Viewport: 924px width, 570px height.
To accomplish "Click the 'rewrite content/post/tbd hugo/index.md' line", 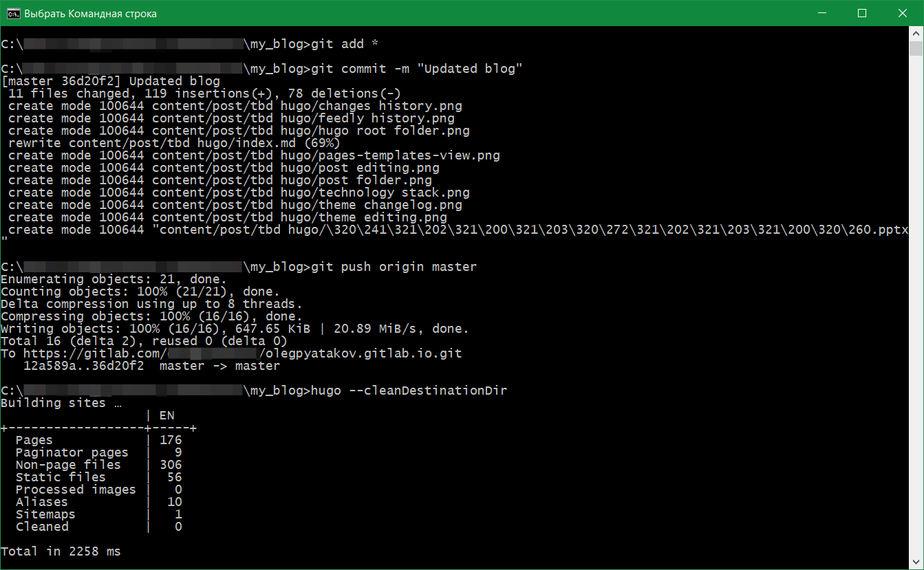I will click(174, 143).
